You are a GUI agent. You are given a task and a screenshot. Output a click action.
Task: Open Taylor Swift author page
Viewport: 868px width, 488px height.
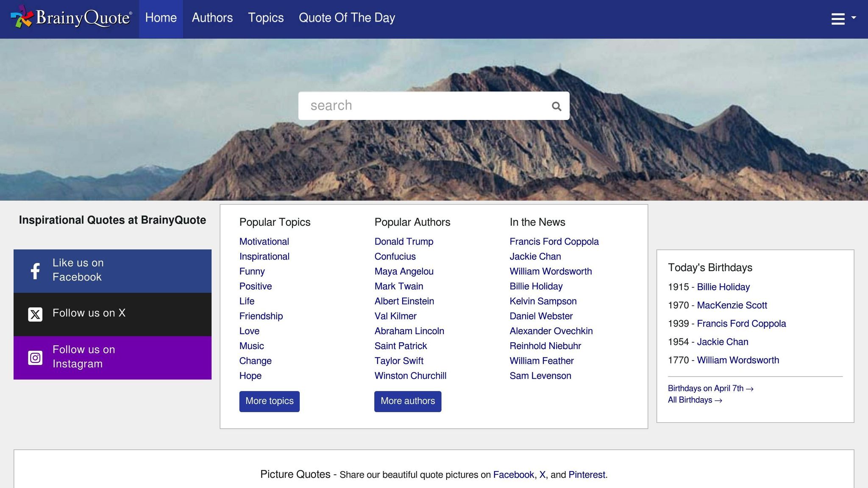tap(399, 360)
